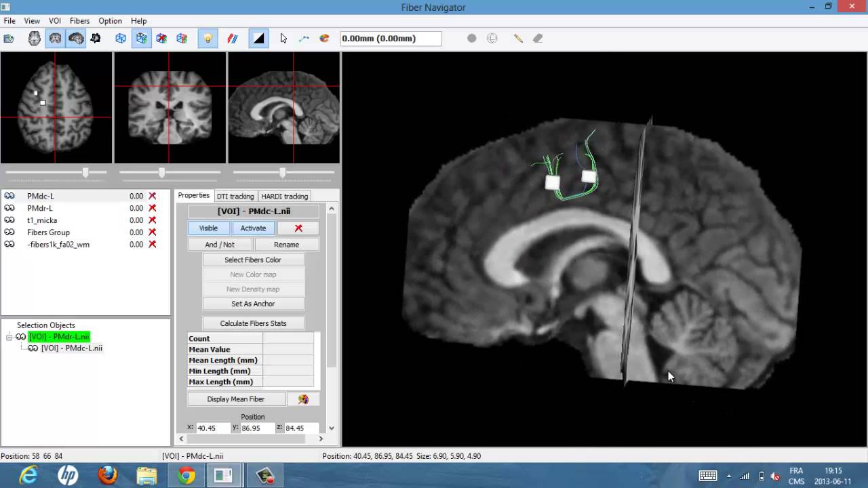Screen dimensions: 868x488
Task: Toggle visibility eye icon for -fibers1k_fa02_wm
Action: (9, 244)
